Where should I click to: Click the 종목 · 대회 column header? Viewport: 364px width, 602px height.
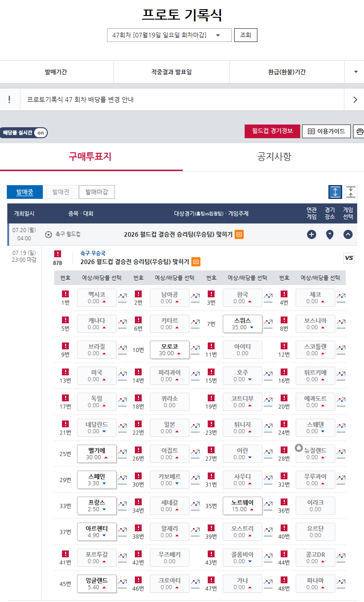81,213
